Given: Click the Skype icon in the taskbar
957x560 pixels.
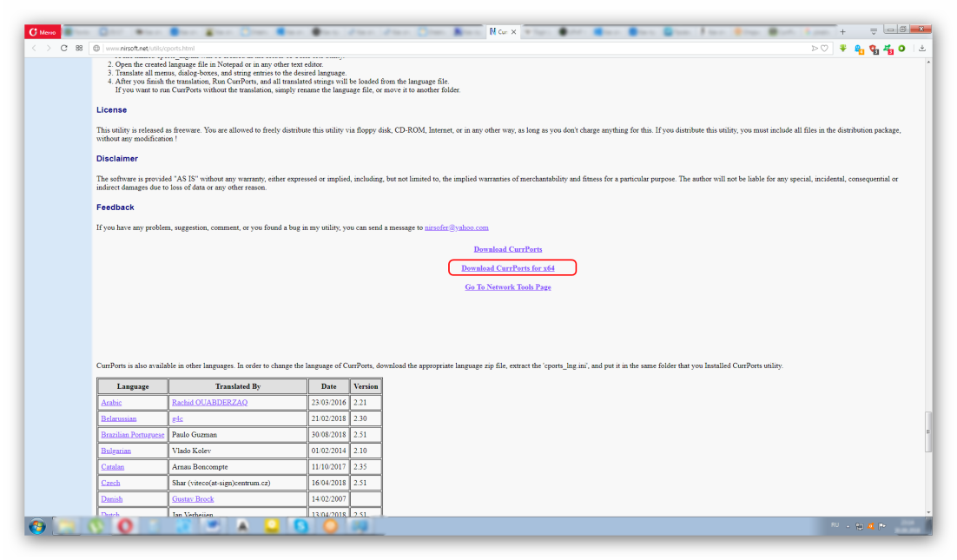Looking at the screenshot, I should pos(300,526).
